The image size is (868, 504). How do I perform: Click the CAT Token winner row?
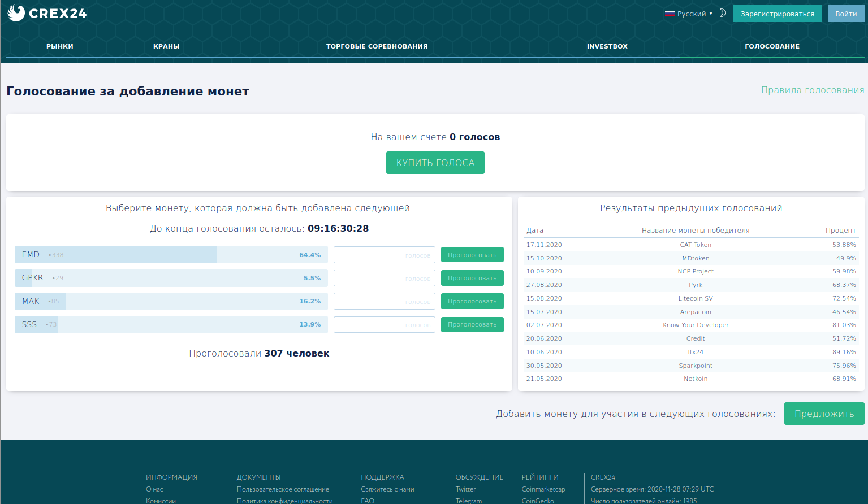point(691,245)
